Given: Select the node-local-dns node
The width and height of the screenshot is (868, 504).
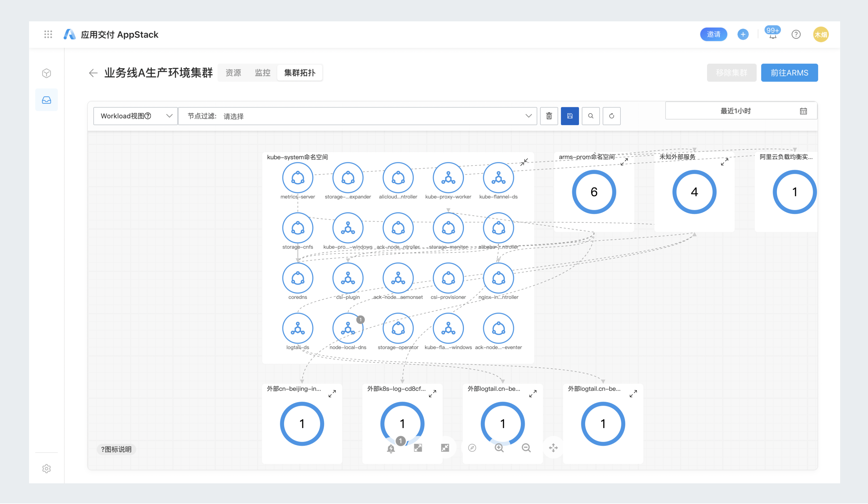Looking at the screenshot, I should [x=348, y=329].
